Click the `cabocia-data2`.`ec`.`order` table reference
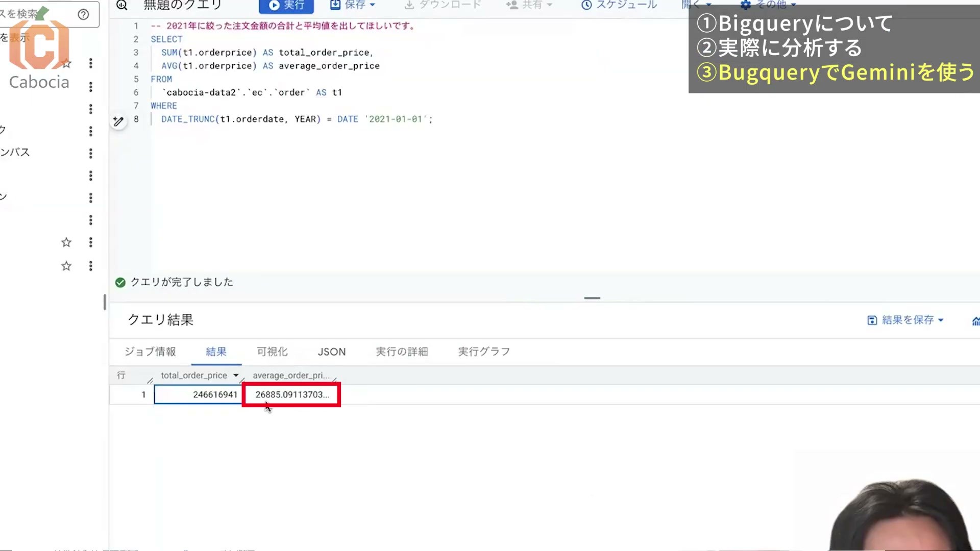Screen dimensions: 980x551 pyautogui.click(x=235, y=92)
